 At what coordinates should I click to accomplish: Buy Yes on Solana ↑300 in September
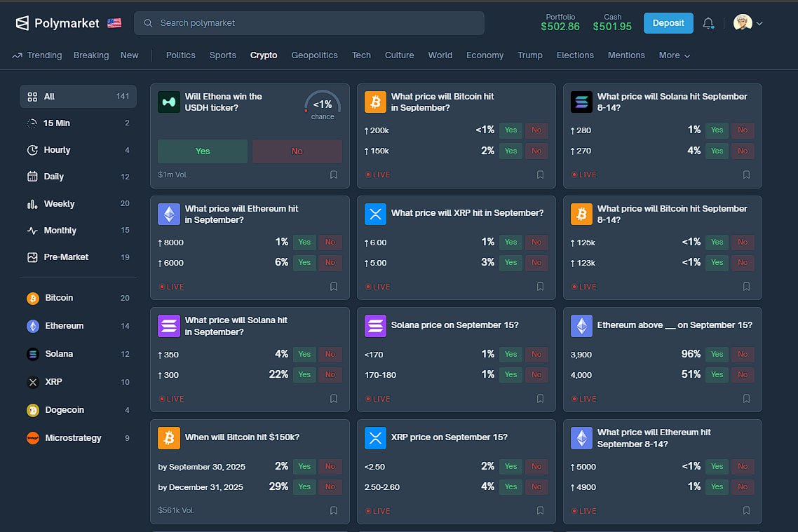pos(304,375)
